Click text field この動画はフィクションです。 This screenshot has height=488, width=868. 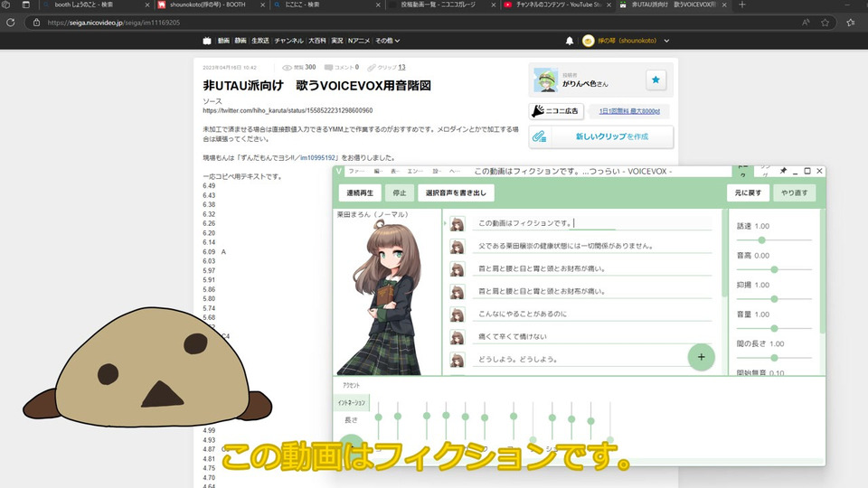click(x=592, y=223)
